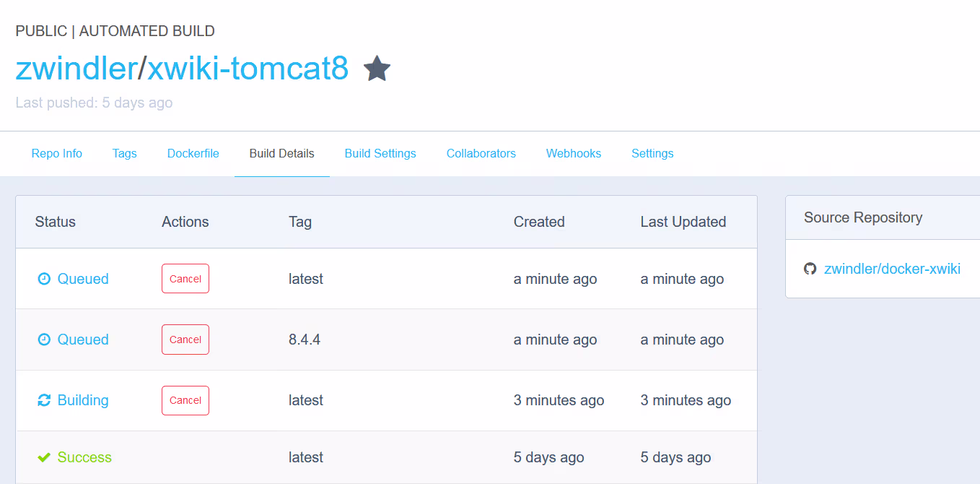
Task: Click the clock icon on the 8.4.4 queued row
Action: click(44, 340)
